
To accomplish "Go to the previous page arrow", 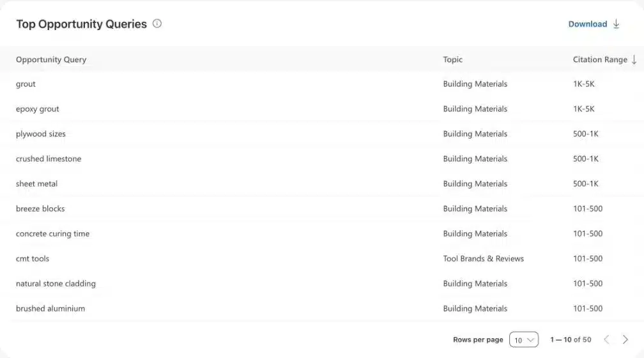I will click(606, 339).
